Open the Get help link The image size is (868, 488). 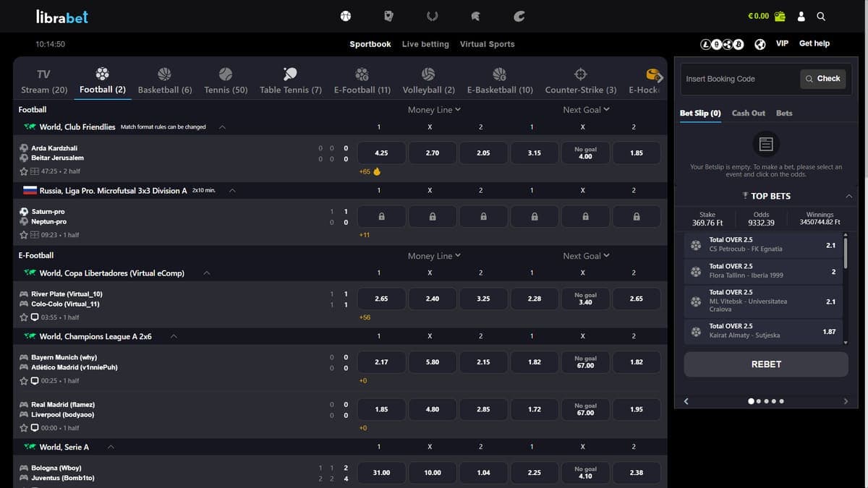coord(814,43)
